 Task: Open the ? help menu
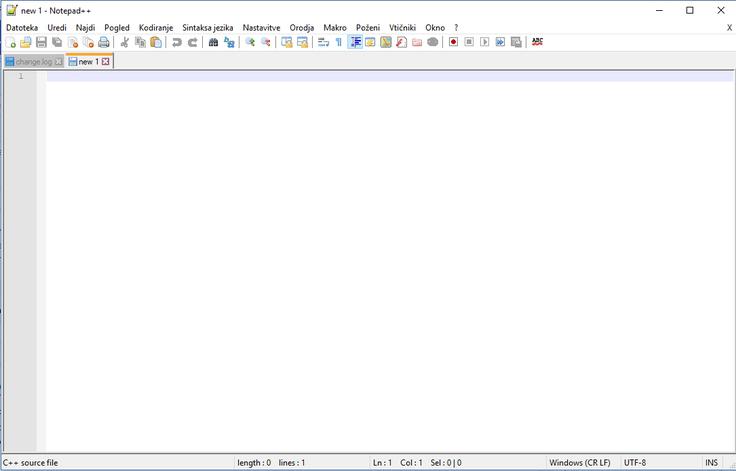[456, 28]
